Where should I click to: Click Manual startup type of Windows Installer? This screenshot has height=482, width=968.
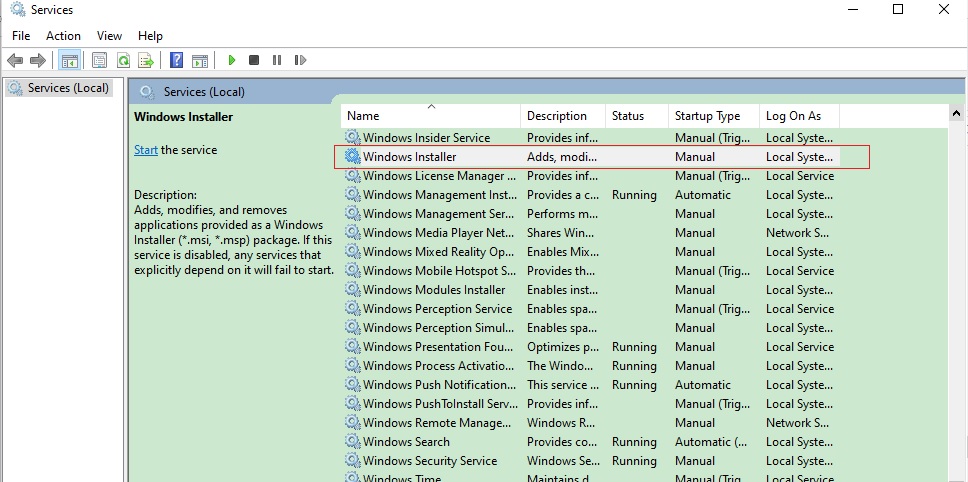tap(695, 157)
